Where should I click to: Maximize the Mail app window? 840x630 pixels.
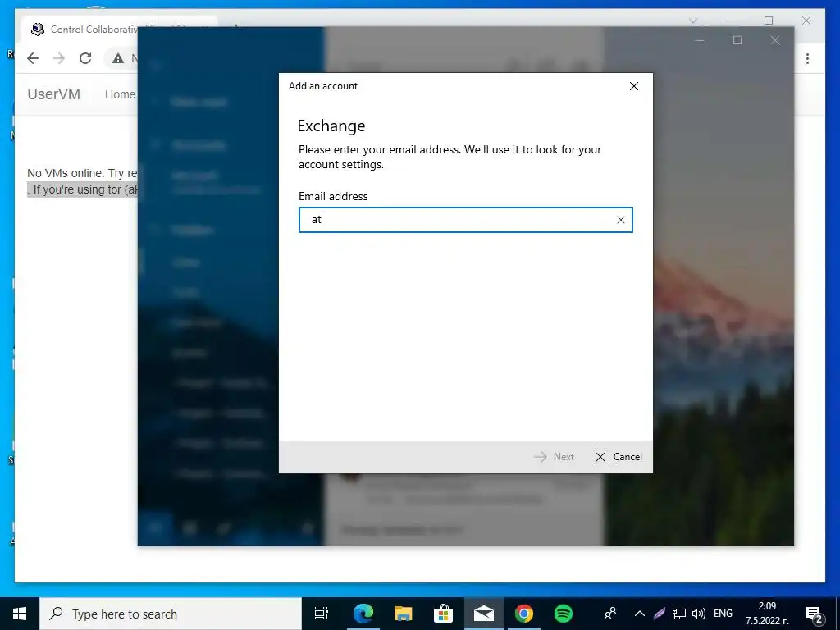pyautogui.click(x=737, y=40)
